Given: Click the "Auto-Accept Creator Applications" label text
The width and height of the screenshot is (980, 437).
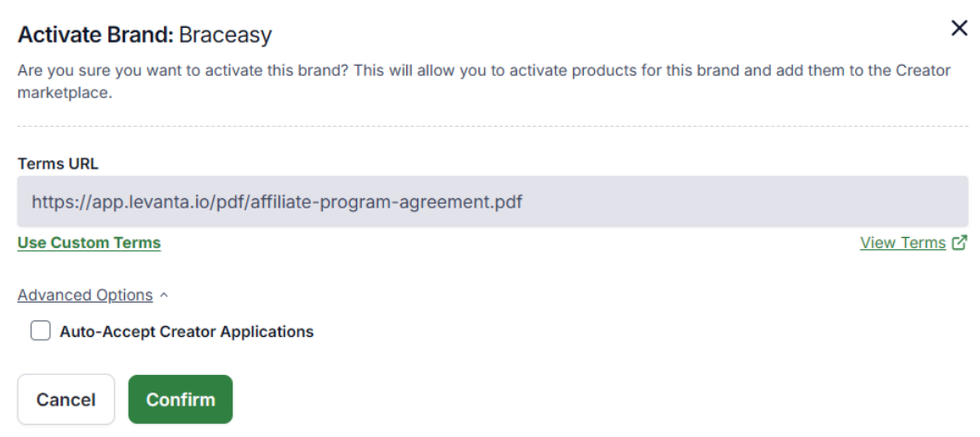Looking at the screenshot, I should point(186,331).
